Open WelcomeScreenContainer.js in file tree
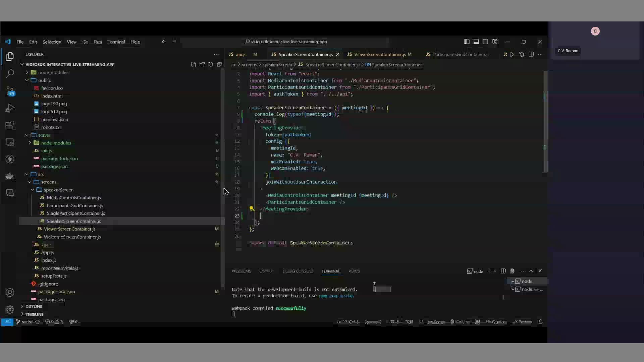Screen dimensions: 644x362 [x=72, y=237]
